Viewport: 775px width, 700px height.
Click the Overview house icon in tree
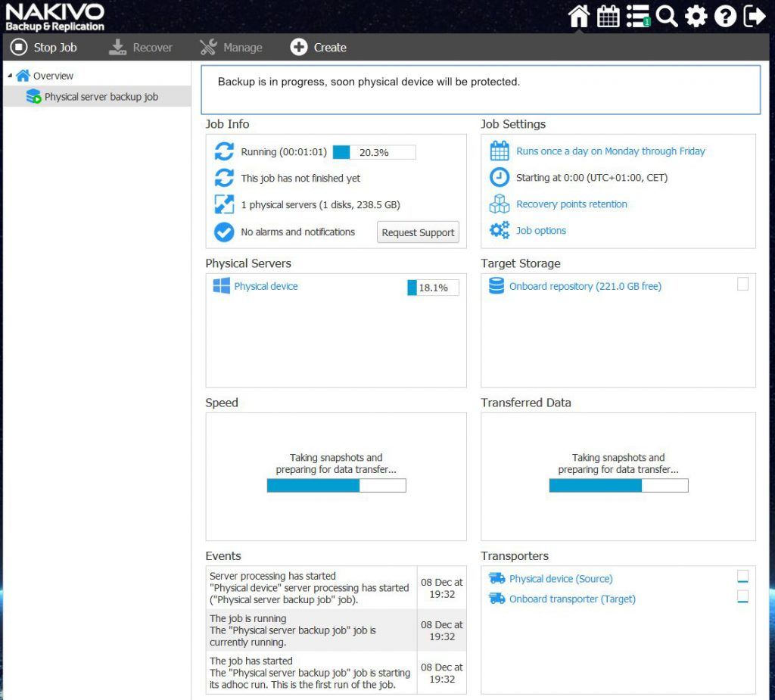tap(23, 75)
